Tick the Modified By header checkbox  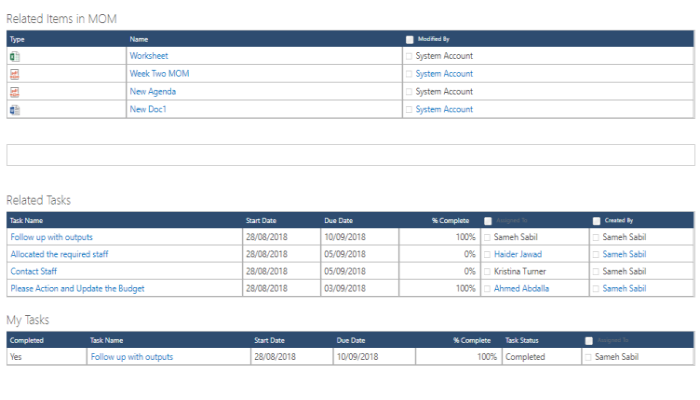point(410,39)
